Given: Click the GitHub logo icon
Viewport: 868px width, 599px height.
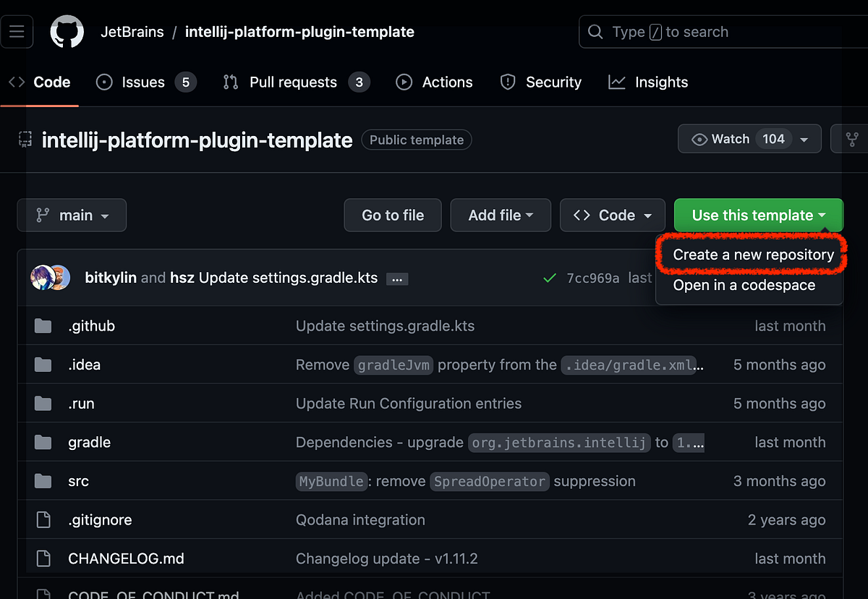Looking at the screenshot, I should tap(67, 31).
